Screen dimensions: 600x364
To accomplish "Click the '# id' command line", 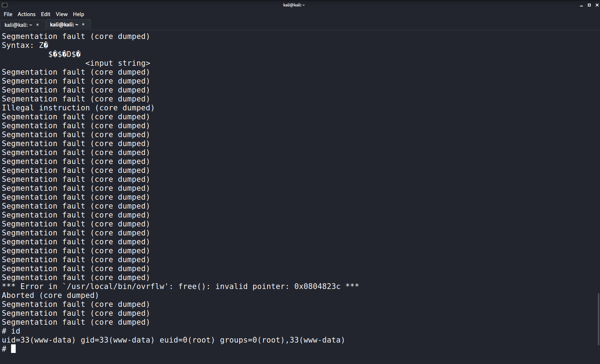I will pyautogui.click(x=11, y=331).
